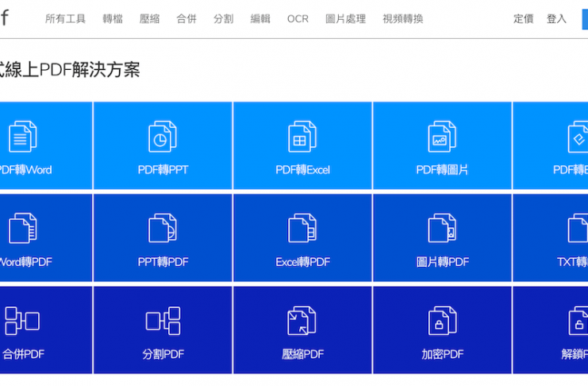The image size is (588, 386).
Task: Select the 圖片轉PDF label
Action: point(443,262)
